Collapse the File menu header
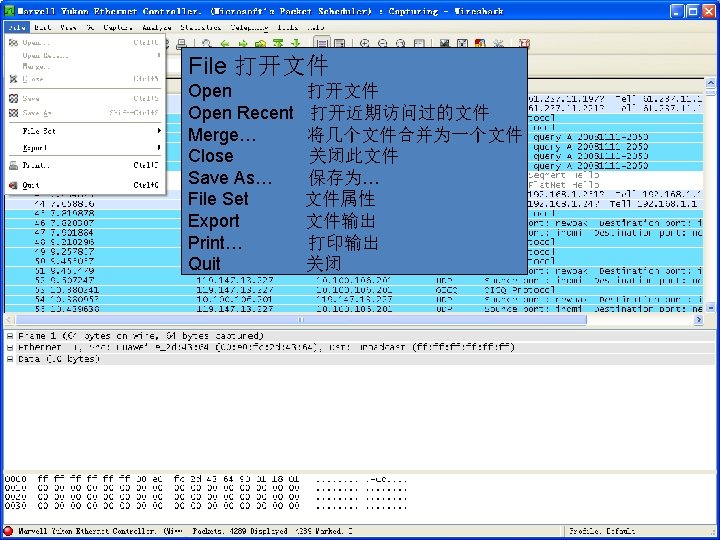 point(17,28)
